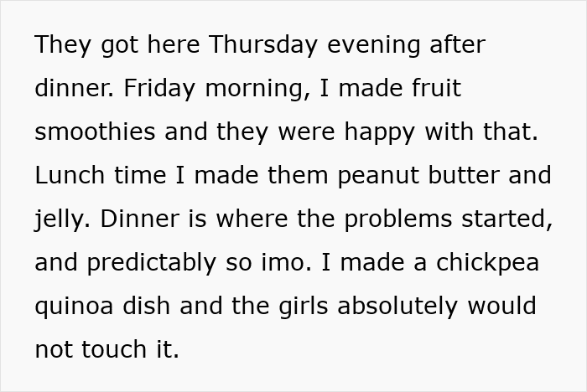Click the word "smoothies" in the text
The width and height of the screenshot is (587, 392).
tap(95, 132)
